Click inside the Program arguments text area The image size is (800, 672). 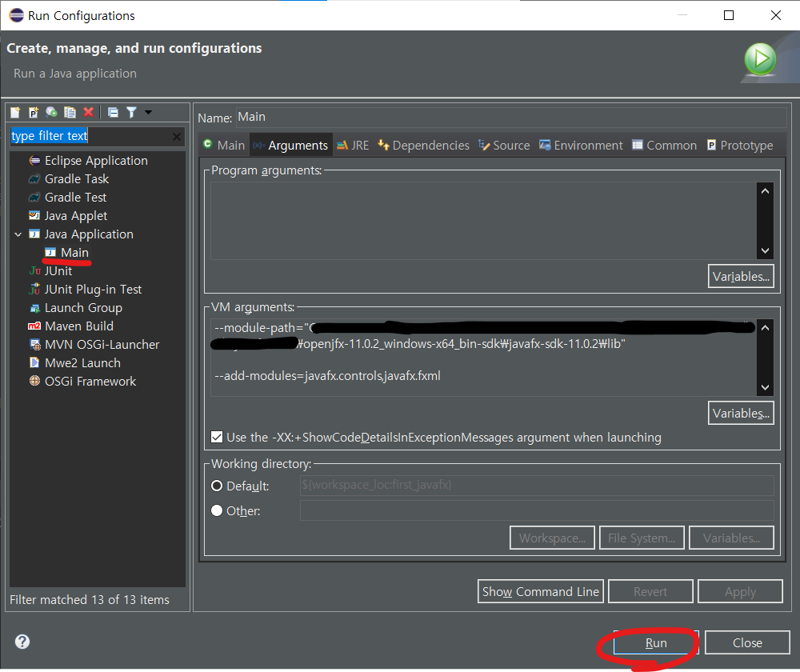pos(483,221)
